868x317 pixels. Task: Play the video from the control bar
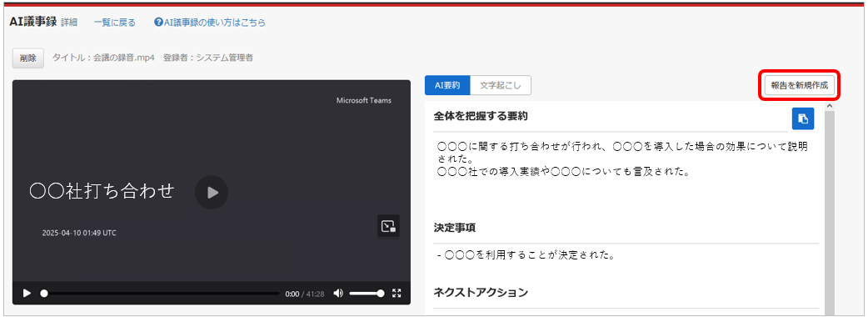[x=27, y=293]
